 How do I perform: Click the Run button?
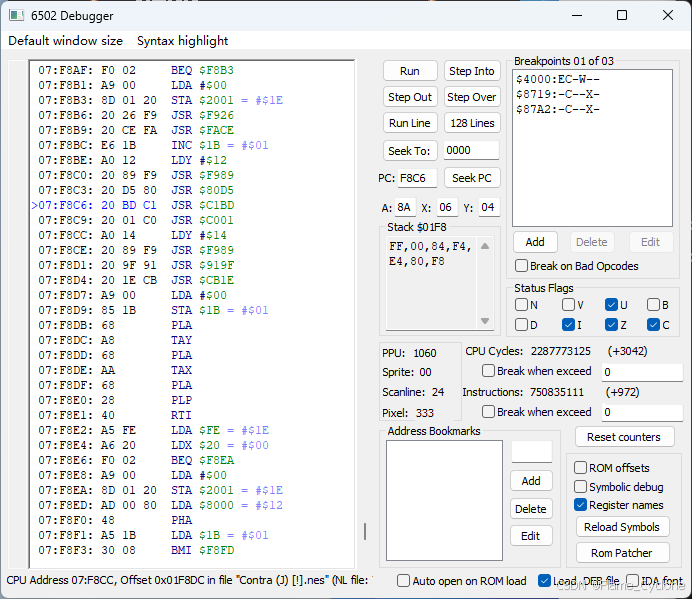410,71
